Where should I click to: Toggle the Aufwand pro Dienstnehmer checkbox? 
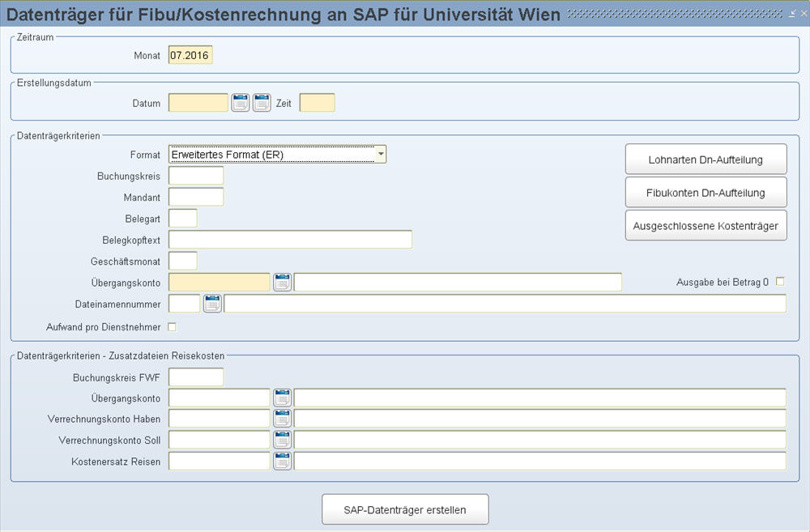172,327
